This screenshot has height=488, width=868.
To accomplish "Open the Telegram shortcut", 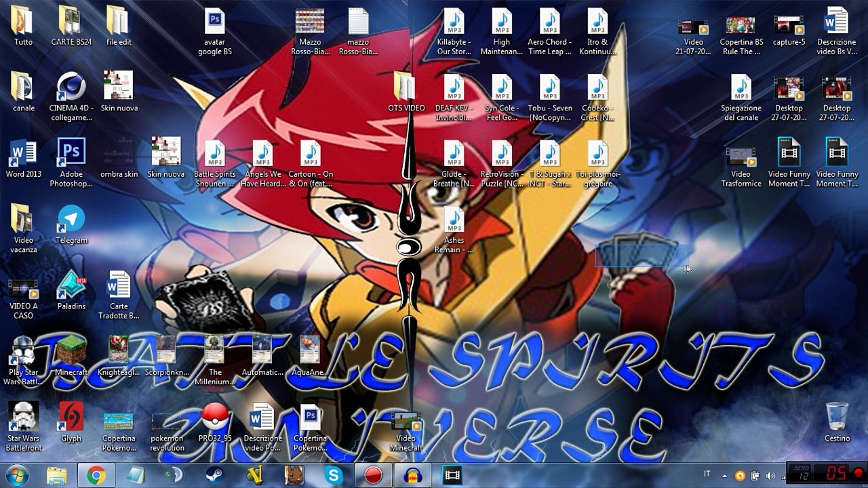I will click(x=71, y=219).
